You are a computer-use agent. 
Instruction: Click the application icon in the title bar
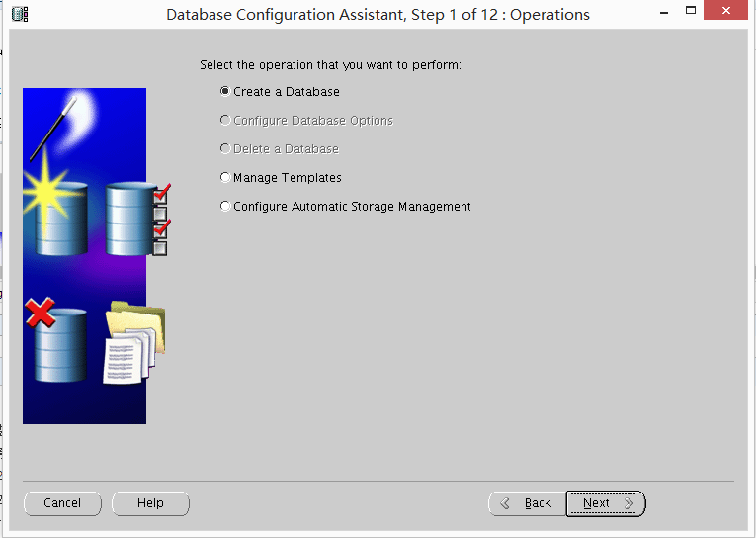point(20,14)
